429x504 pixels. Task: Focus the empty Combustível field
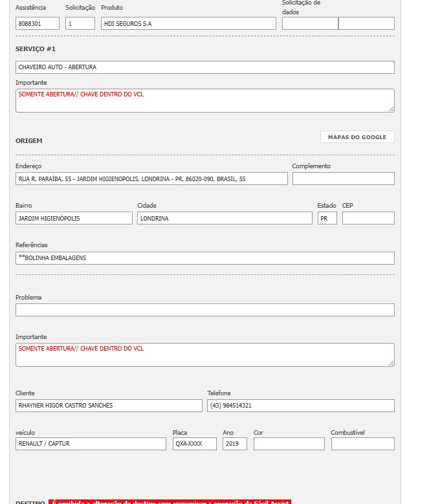pyautogui.click(x=362, y=444)
